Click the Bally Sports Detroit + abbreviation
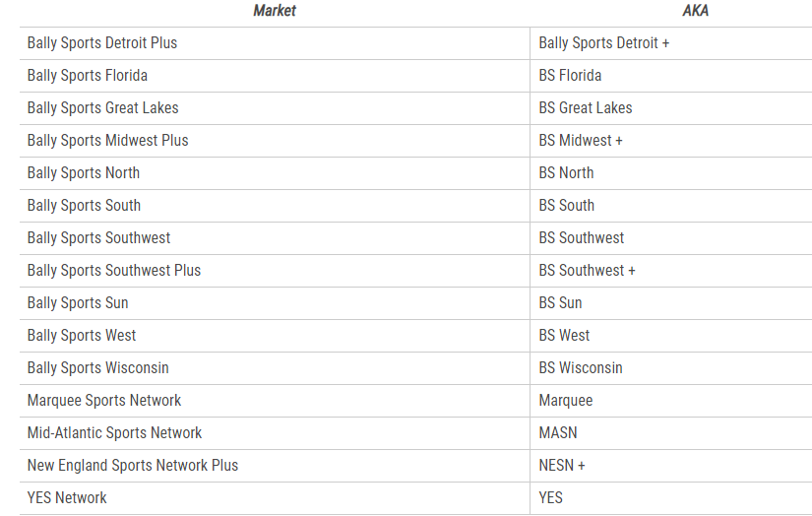812x516 pixels. point(604,43)
